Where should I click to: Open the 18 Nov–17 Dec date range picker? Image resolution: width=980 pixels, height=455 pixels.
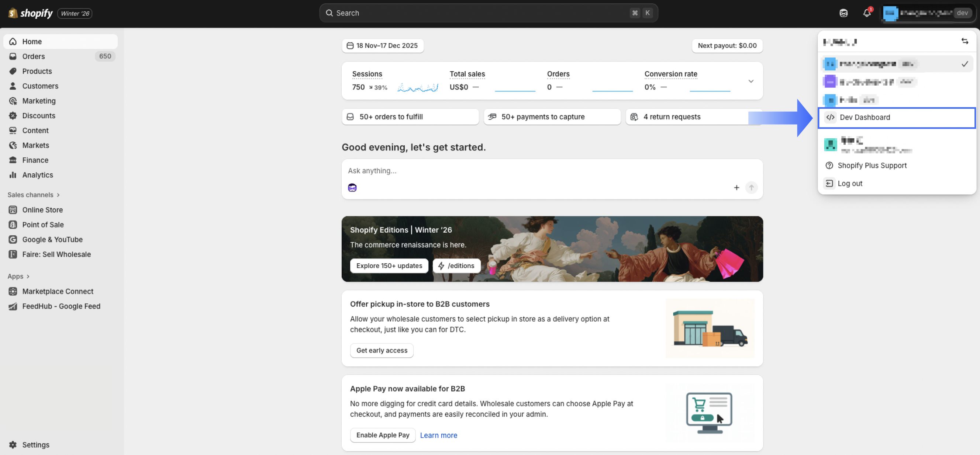pyautogui.click(x=382, y=46)
